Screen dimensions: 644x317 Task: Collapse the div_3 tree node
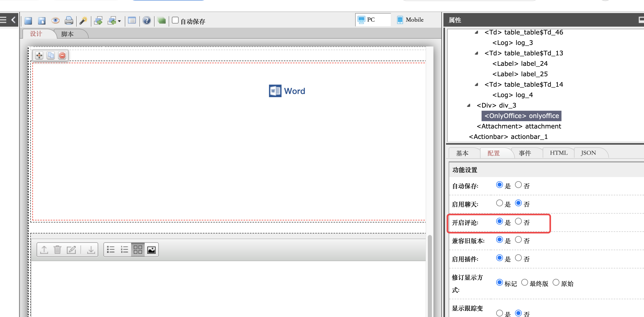pos(469,105)
